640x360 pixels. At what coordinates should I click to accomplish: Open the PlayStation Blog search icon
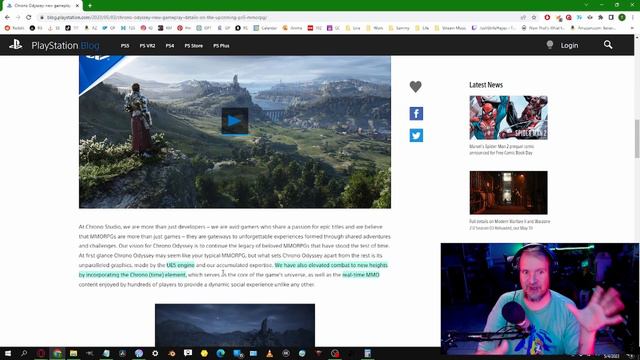pos(608,45)
